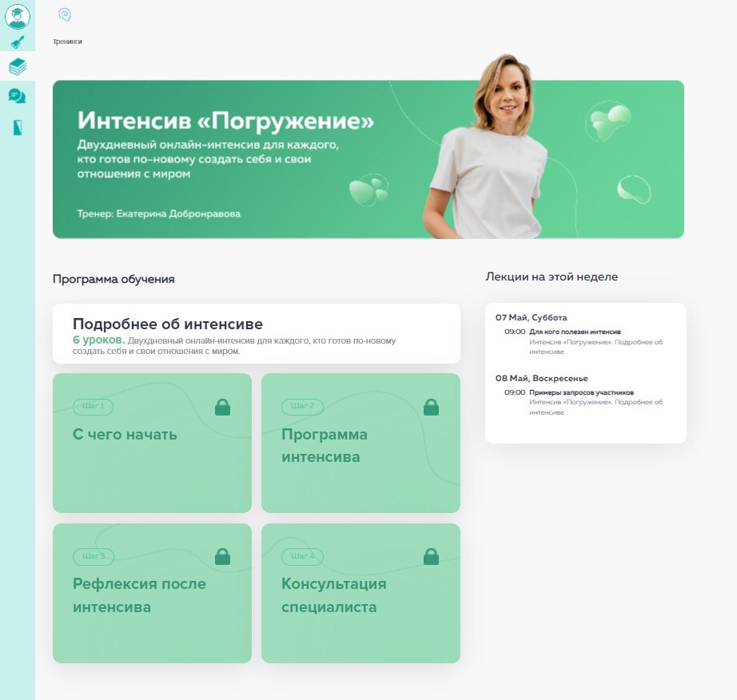Select the stacked books courses icon
Screen dimensions: 737x700
17,67
